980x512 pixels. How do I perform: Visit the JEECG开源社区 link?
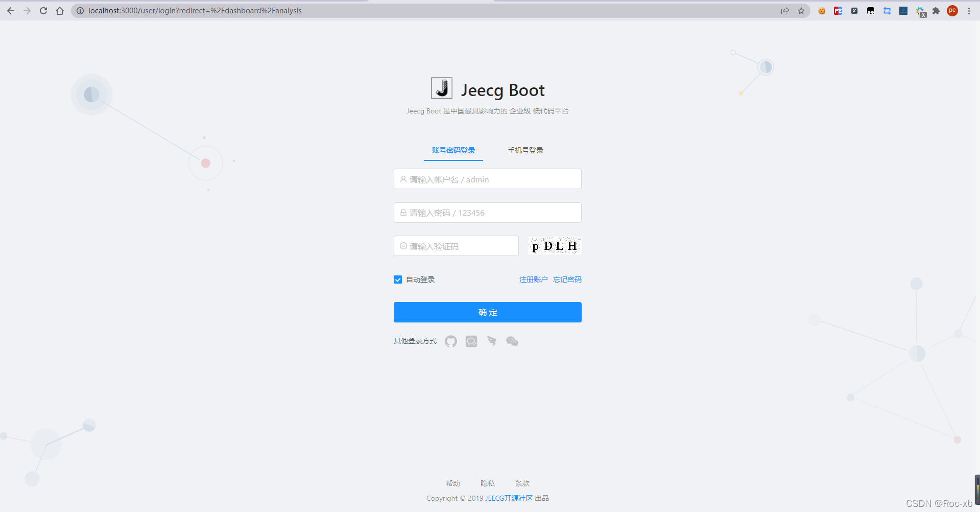click(x=509, y=498)
